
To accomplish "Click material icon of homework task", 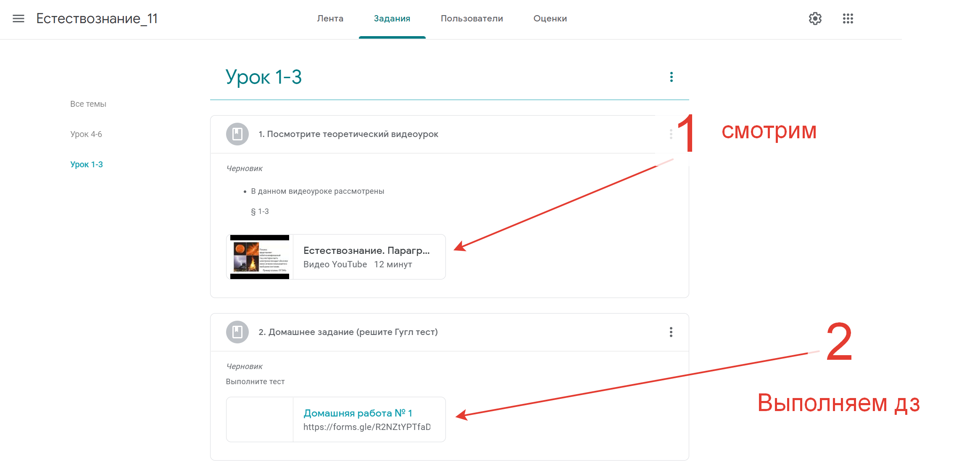I will 237,332.
